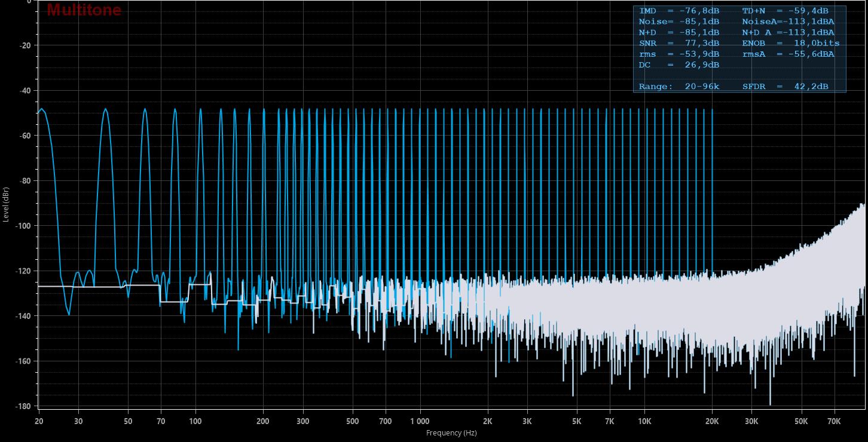Click the 10K frequency axis tick
This screenshot has height=442, width=868.
[644, 421]
